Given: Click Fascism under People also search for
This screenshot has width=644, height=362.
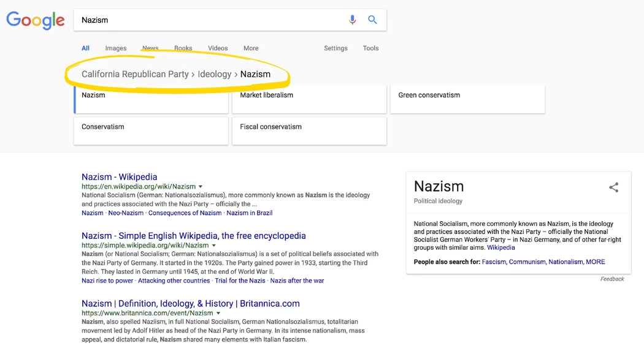Looking at the screenshot, I should 494,262.
